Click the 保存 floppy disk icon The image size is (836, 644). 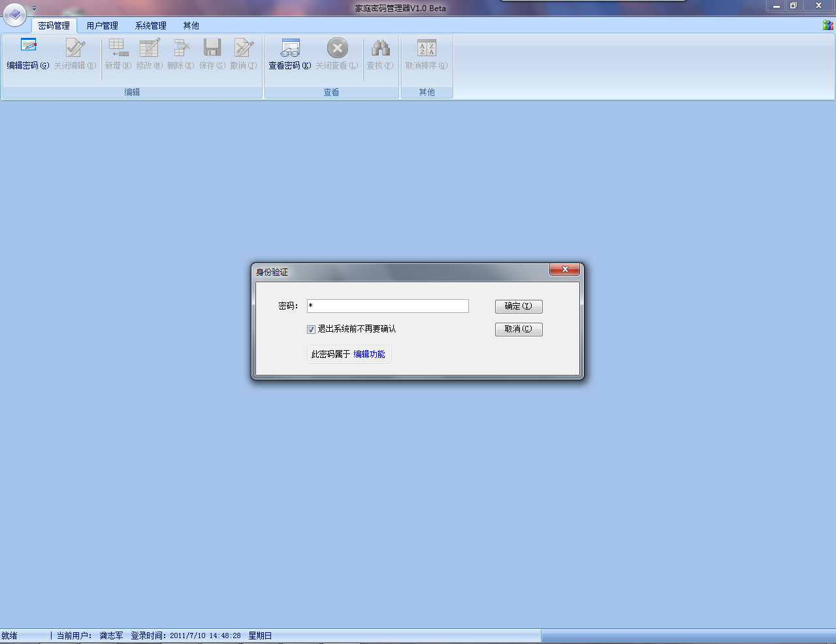click(212, 47)
